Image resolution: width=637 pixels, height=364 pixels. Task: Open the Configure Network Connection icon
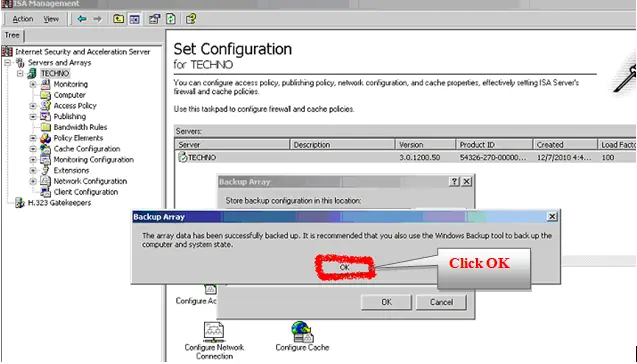(x=214, y=340)
